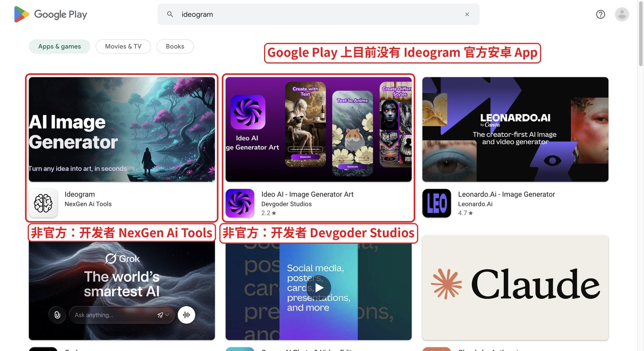
Task: Click the search box containing ideogram
Action: point(318,14)
